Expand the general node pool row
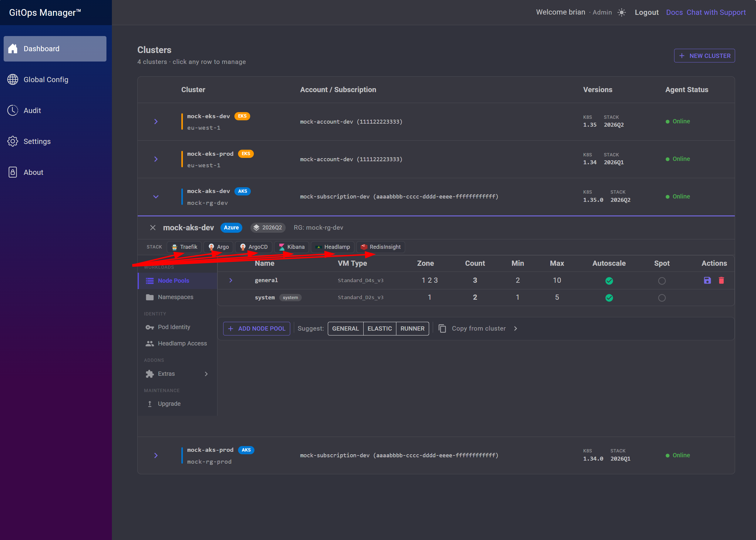756x540 pixels. (x=230, y=280)
